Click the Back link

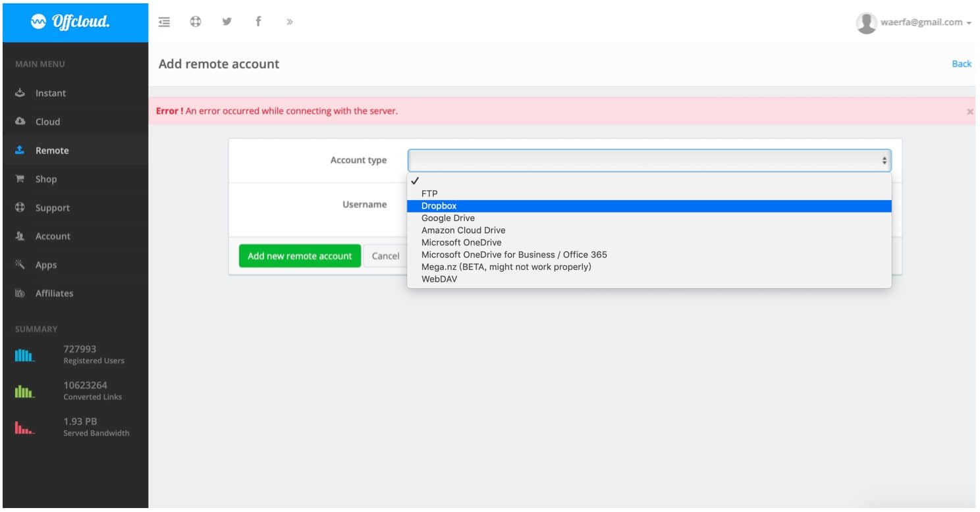click(x=962, y=64)
